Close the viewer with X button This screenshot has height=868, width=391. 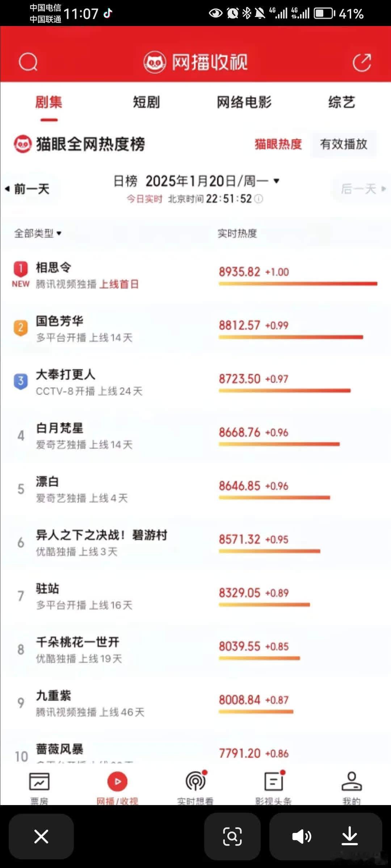tap(41, 836)
